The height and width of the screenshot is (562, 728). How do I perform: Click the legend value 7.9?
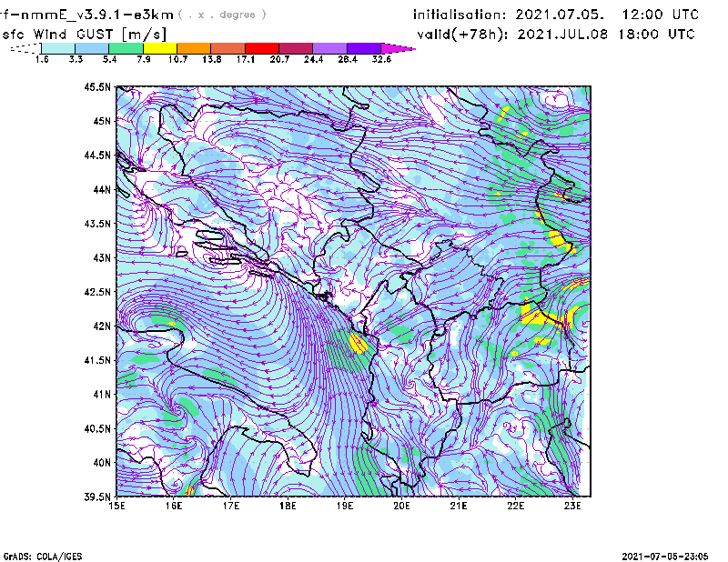pyautogui.click(x=144, y=59)
